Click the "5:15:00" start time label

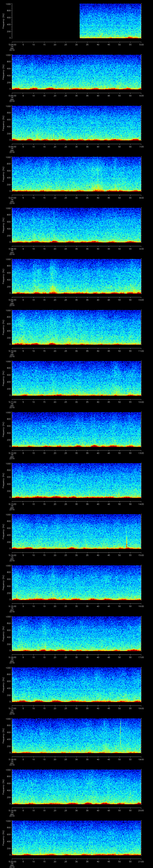12,606
